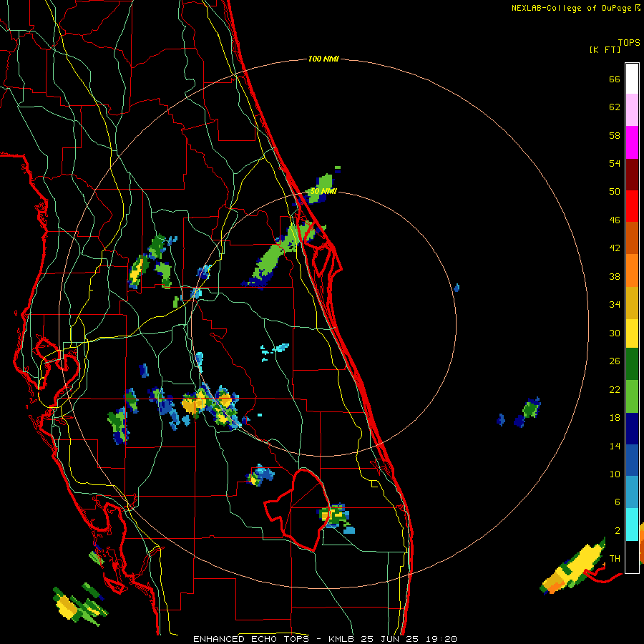Select the bright red legend swatch

(632, 206)
